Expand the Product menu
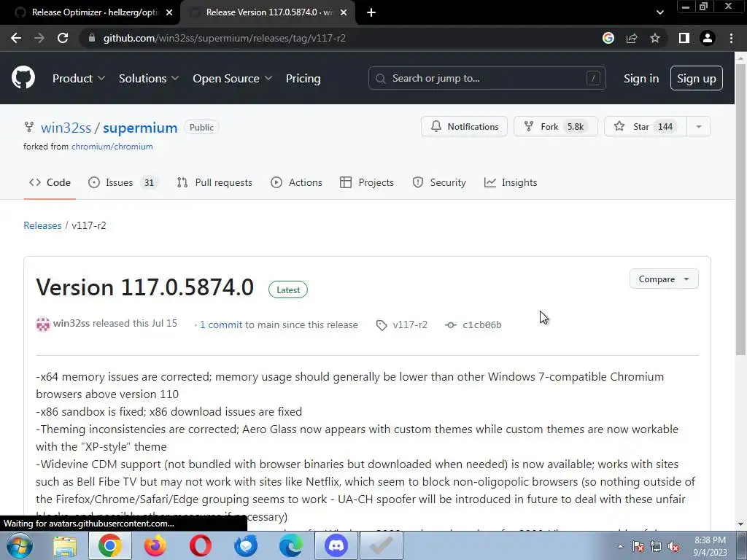Image resolution: width=747 pixels, height=560 pixels. pyautogui.click(x=79, y=78)
